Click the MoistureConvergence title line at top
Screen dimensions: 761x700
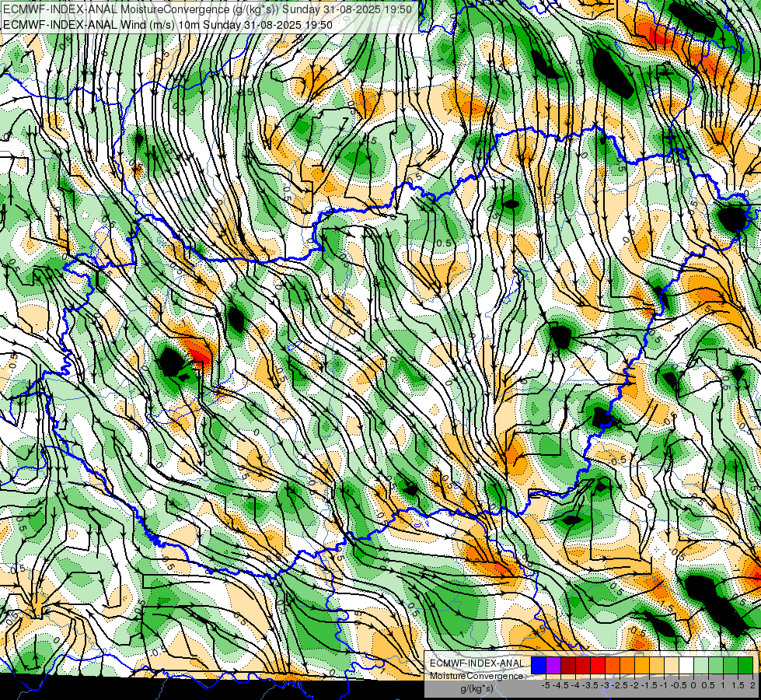point(208,9)
